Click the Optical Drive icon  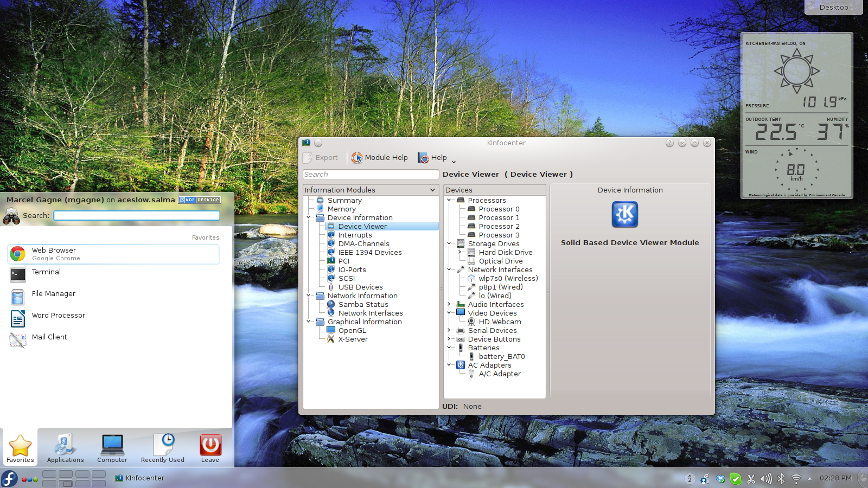point(471,261)
